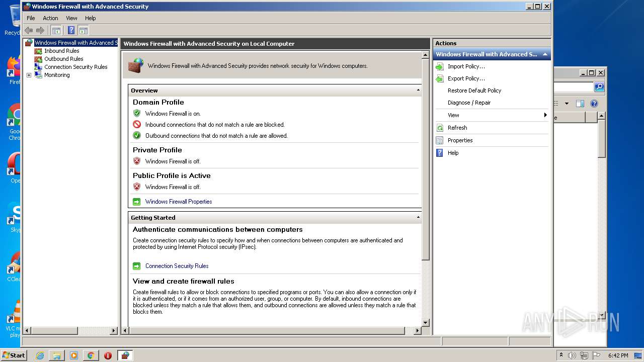Click green arrow icon beside Windows Firewall Properties
The width and height of the screenshot is (644, 362).
pos(136,202)
